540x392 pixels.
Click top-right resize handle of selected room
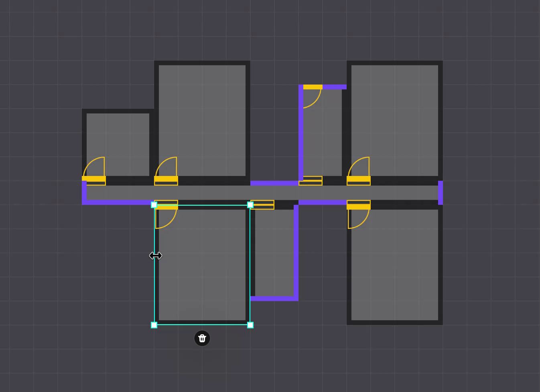click(250, 205)
